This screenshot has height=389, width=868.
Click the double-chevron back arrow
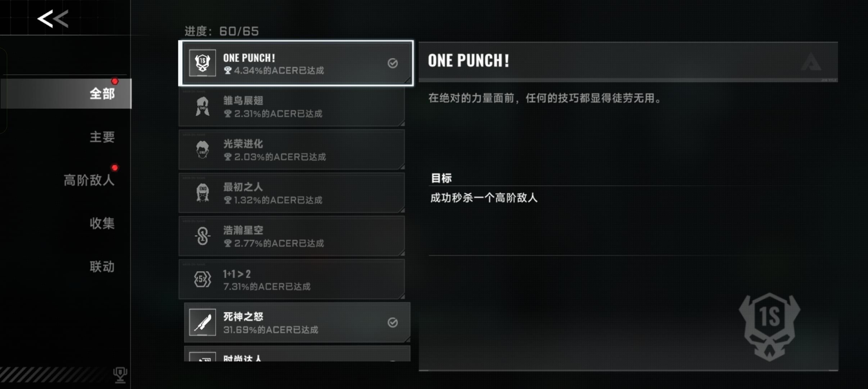pyautogui.click(x=53, y=19)
